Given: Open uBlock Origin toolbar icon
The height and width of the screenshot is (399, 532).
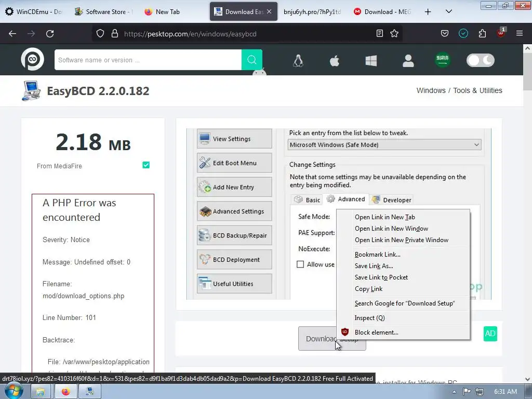Looking at the screenshot, I should (x=501, y=33).
